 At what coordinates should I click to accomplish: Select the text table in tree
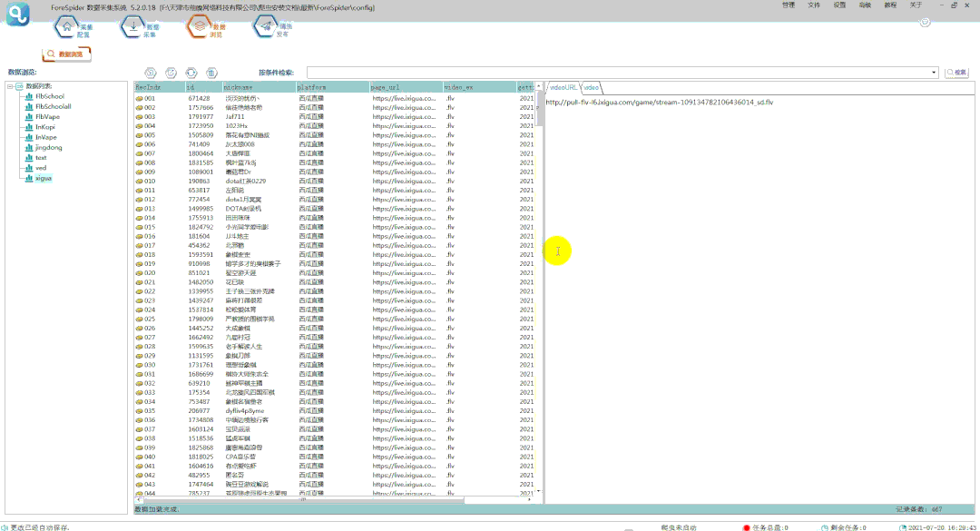point(41,158)
